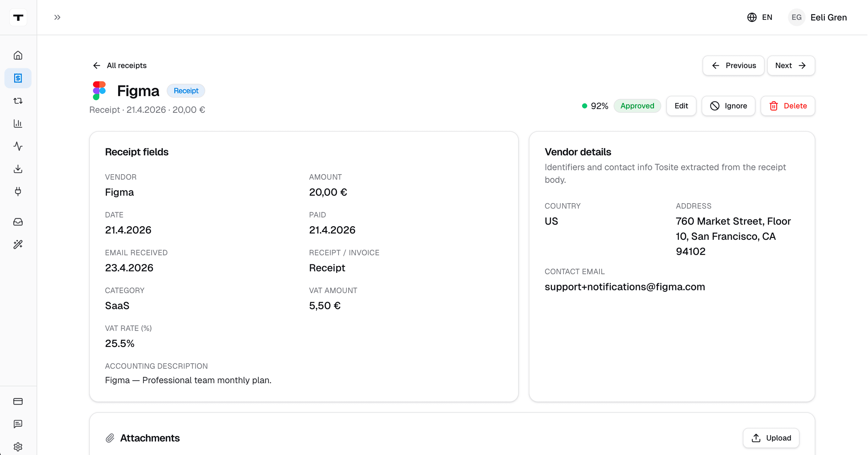
Task: Select vendor value Figma
Action: [x=119, y=192]
